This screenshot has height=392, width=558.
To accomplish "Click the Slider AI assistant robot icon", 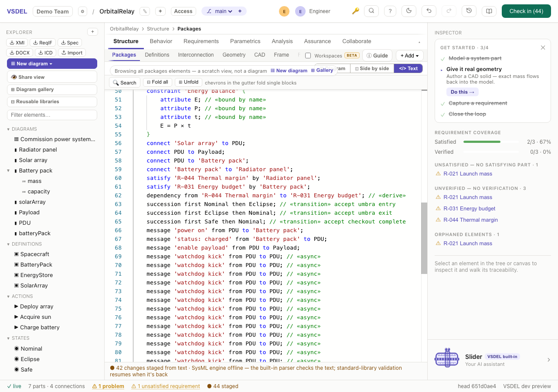I will 447,358.
